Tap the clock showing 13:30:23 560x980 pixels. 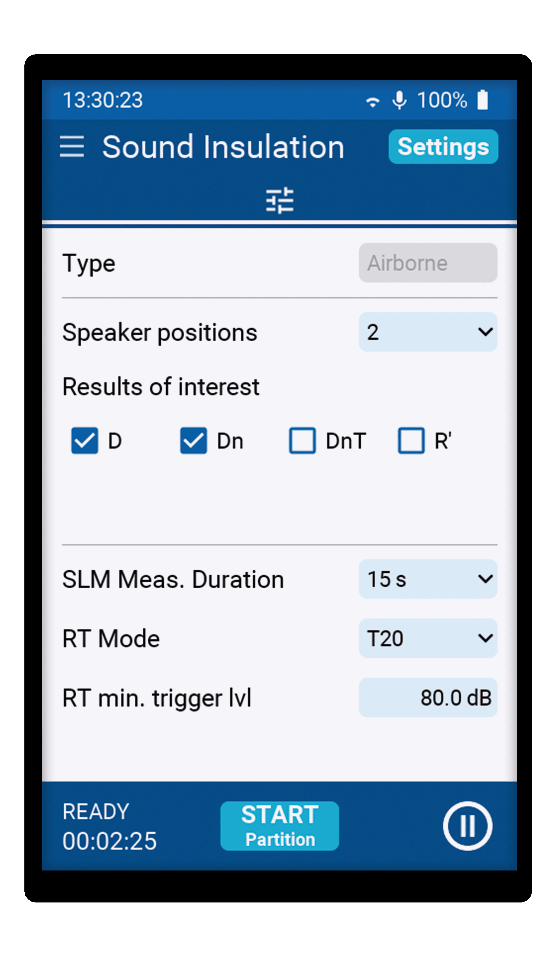(x=103, y=100)
